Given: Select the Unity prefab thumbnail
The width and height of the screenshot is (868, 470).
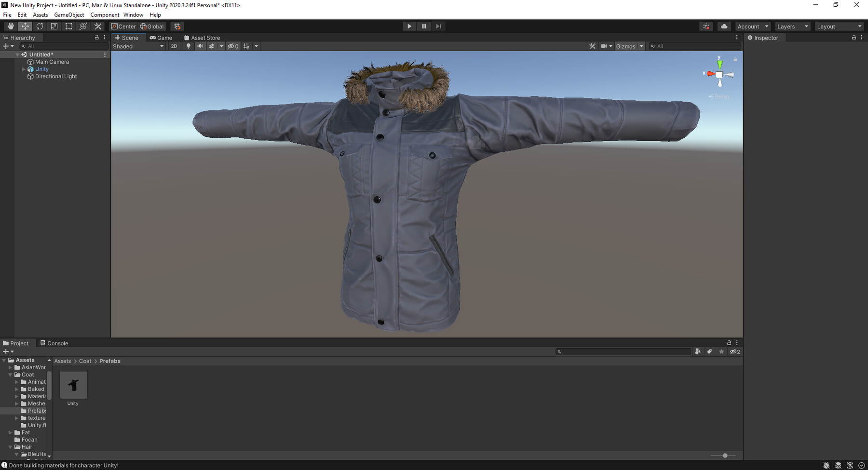Looking at the screenshot, I should pos(73,385).
